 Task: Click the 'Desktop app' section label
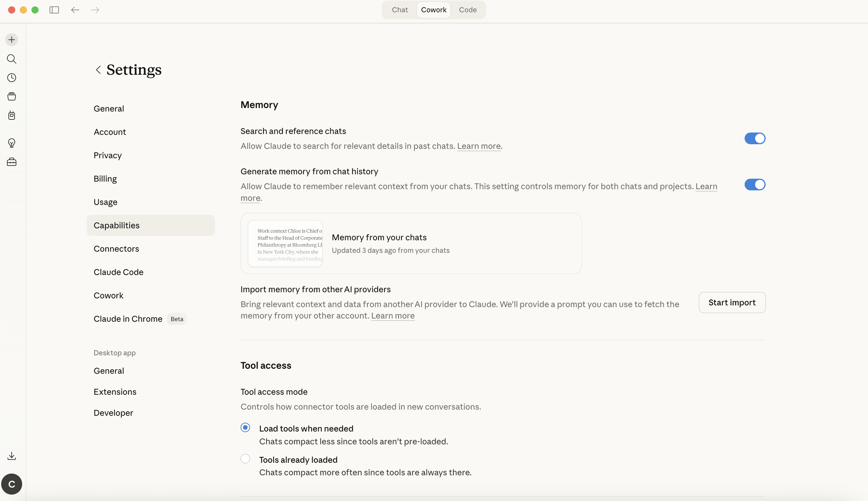tap(114, 353)
